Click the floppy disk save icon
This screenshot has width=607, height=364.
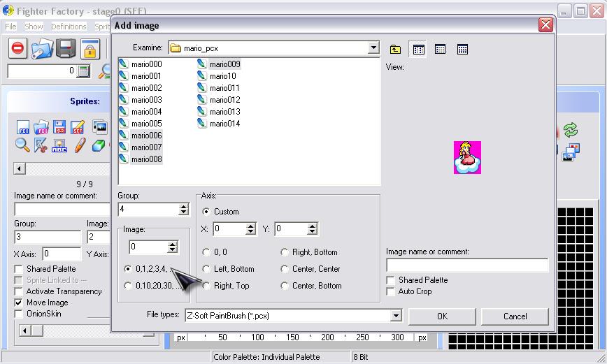point(66,49)
